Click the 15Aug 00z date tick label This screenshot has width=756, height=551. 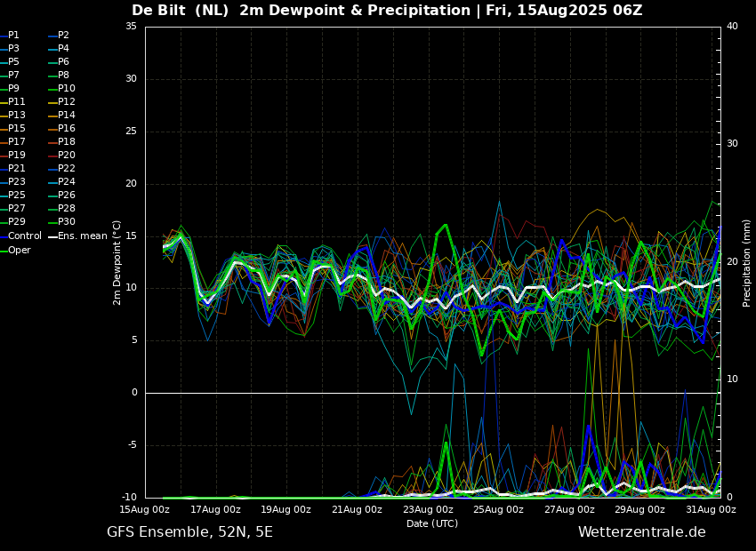coord(145,509)
